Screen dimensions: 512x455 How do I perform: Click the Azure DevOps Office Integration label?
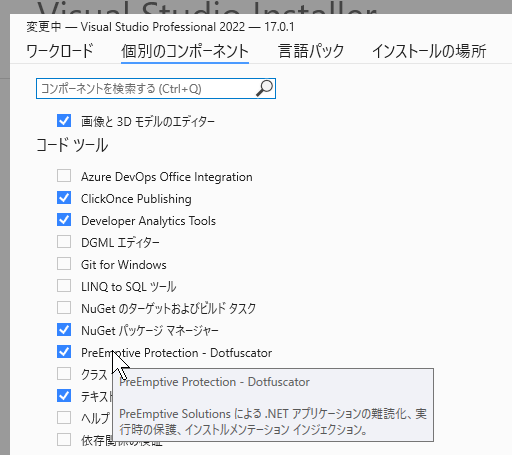click(x=167, y=177)
